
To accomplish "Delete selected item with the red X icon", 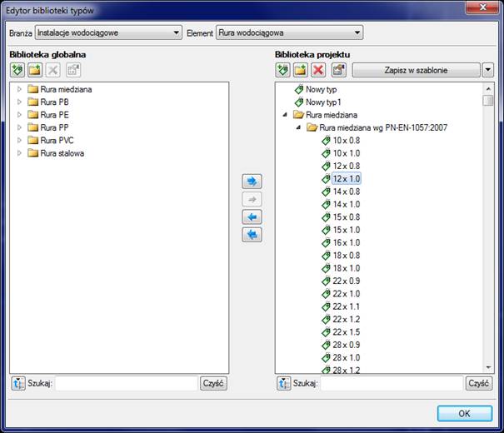I will 318,70.
